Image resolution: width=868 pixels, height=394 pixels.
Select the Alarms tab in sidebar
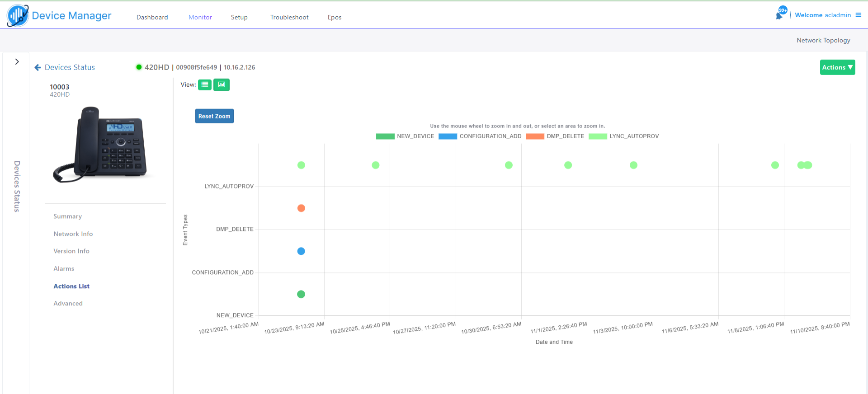(64, 269)
